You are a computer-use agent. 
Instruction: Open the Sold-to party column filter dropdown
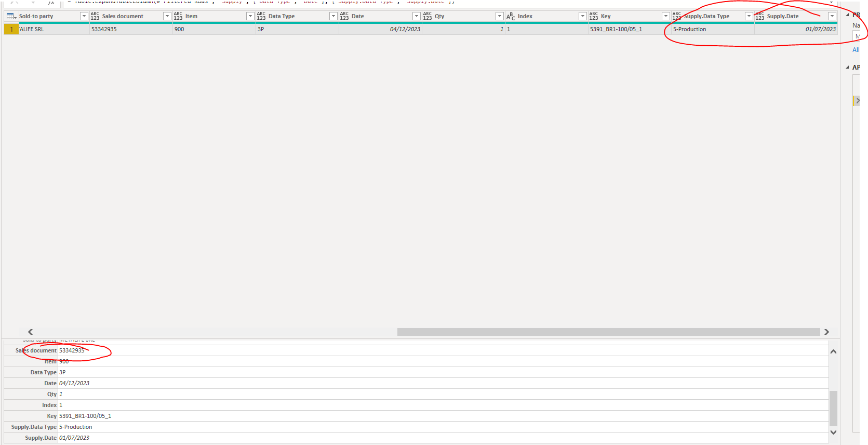[84, 16]
